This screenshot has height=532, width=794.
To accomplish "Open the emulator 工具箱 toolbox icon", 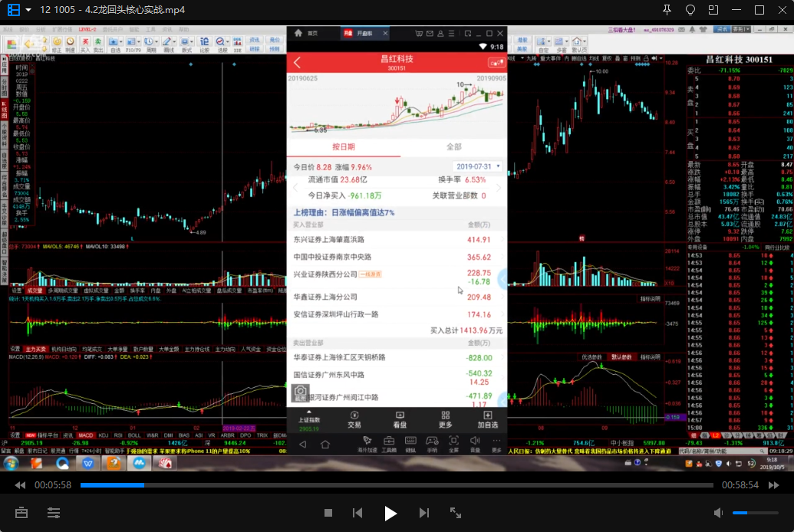I will pos(389,443).
